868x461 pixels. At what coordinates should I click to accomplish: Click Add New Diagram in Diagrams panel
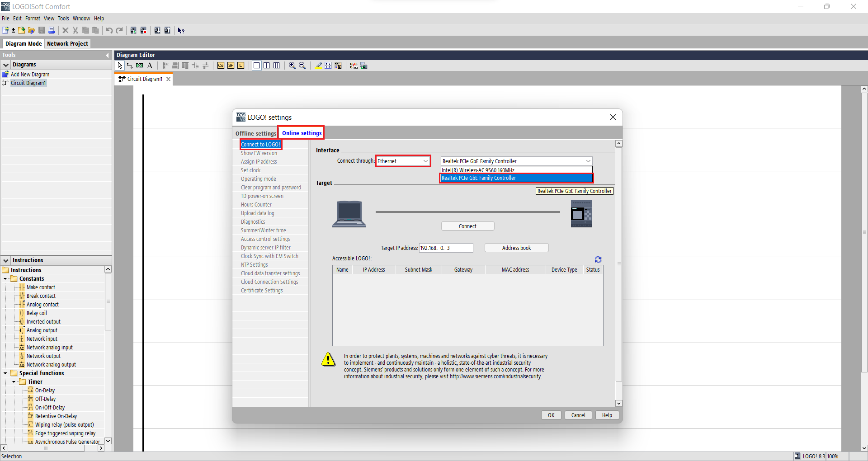tap(30, 75)
